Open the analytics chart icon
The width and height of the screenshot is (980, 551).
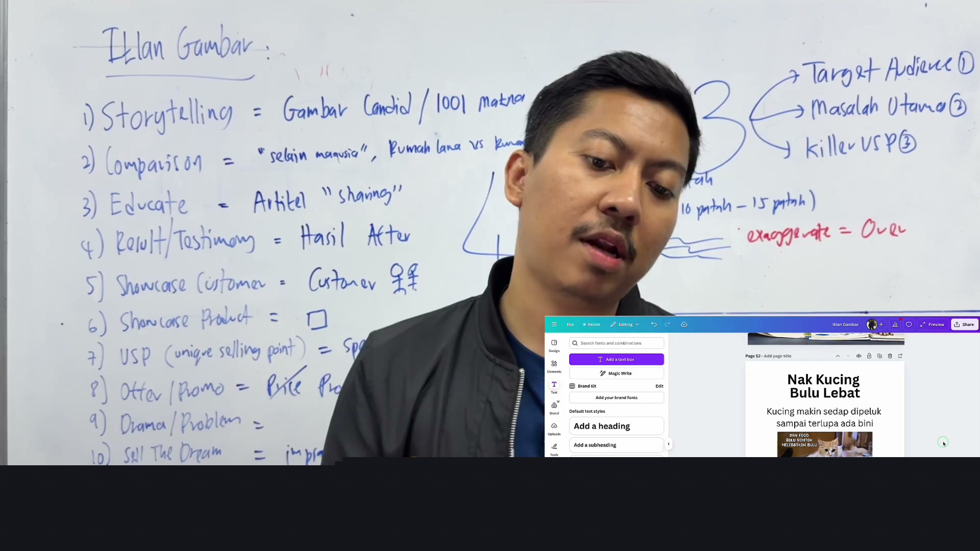(895, 324)
